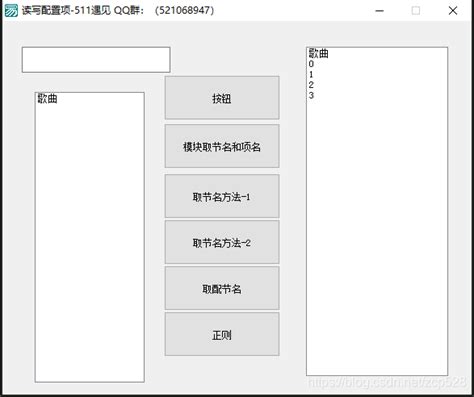Image resolution: width=474 pixels, height=397 pixels.
Task: Select item 3 in the right list
Action: click(311, 95)
